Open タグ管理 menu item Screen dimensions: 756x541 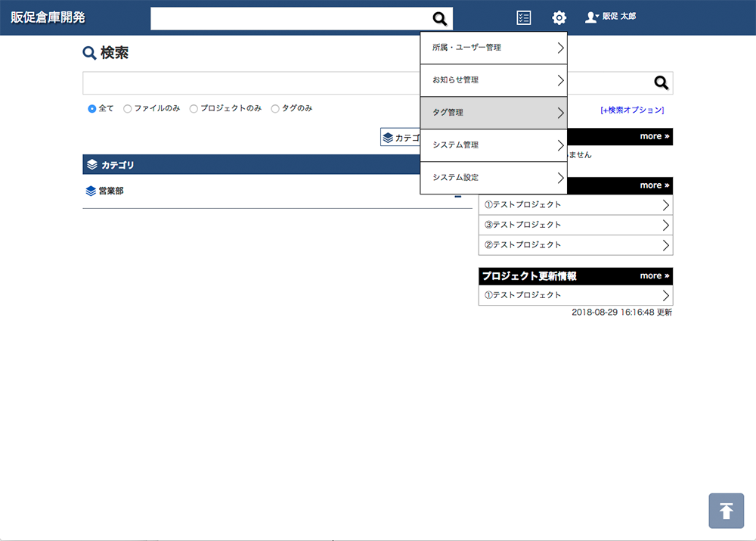click(x=494, y=113)
